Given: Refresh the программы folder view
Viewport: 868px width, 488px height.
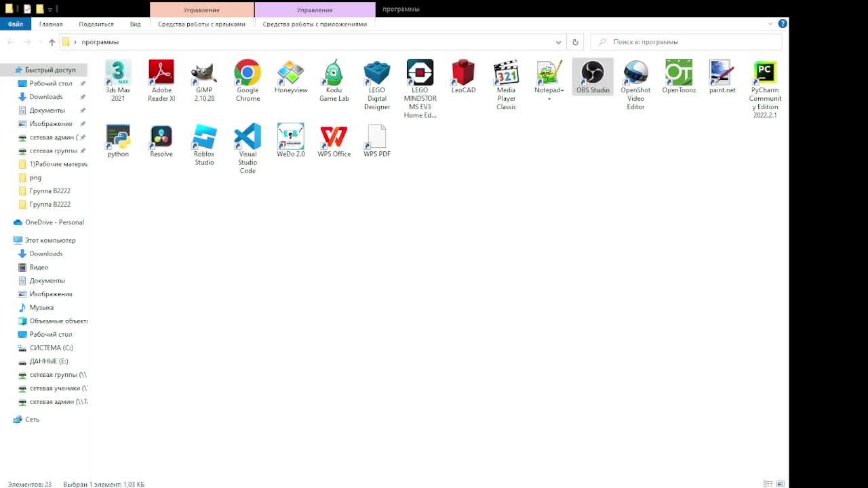Looking at the screenshot, I should point(575,42).
